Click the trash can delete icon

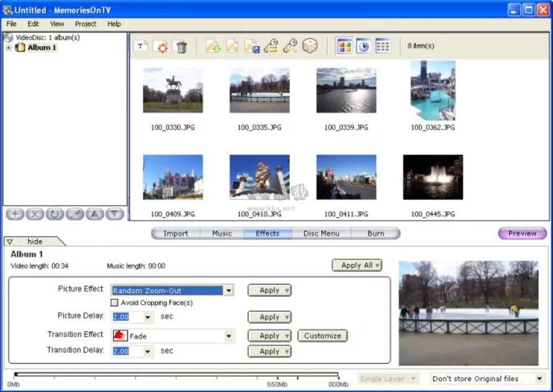[x=181, y=46]
